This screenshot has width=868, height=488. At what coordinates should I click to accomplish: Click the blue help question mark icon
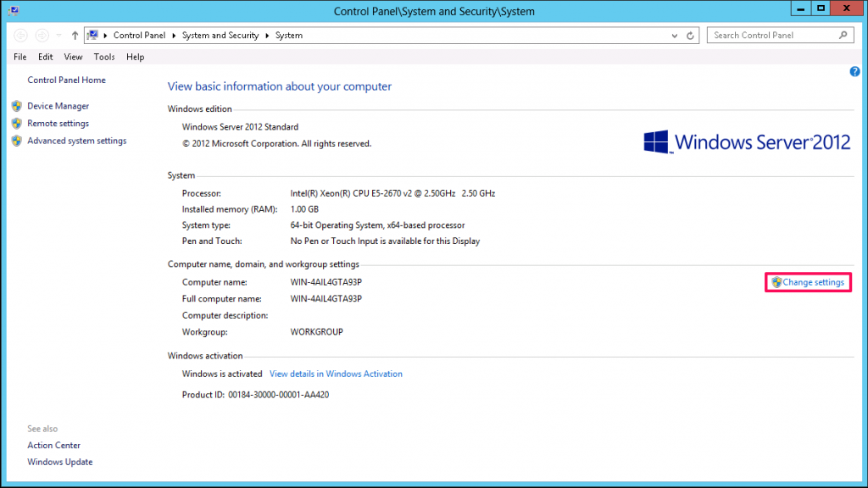(854, 71)
